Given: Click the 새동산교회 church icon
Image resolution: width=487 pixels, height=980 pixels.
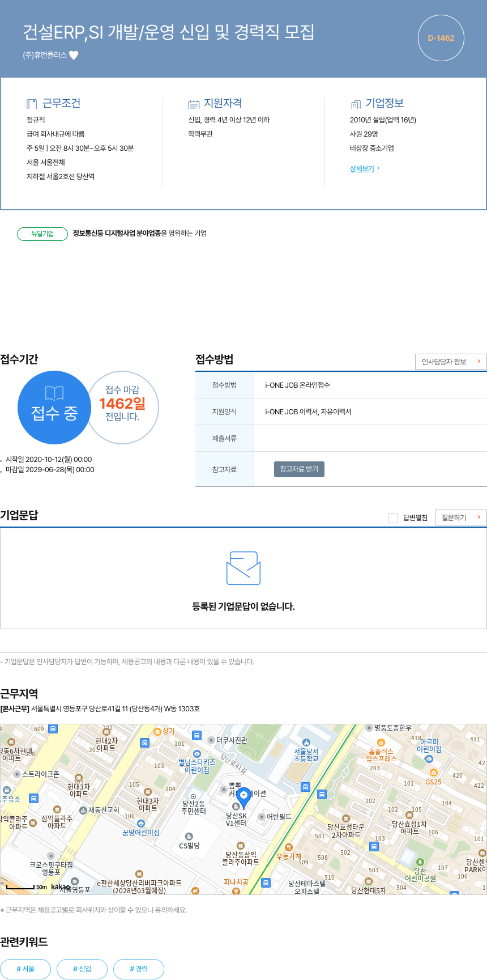Looking at the screenshot, I should (83, 810).
